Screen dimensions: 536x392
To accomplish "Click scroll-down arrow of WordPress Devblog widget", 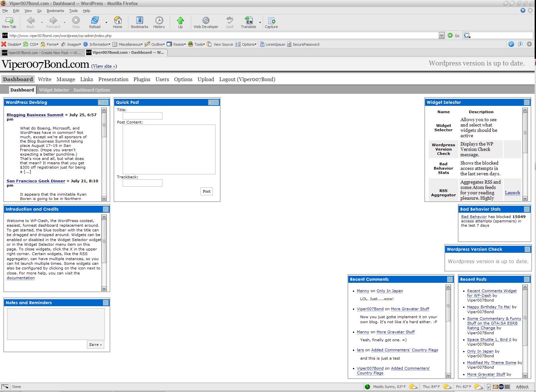I will (x=104, y=198).
